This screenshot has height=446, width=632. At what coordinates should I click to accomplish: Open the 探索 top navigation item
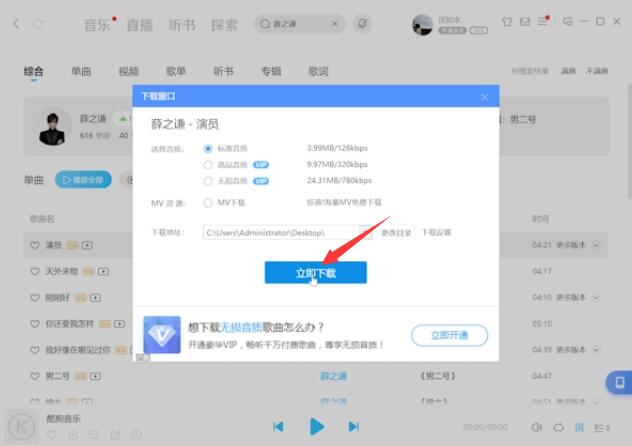point(224,25)
